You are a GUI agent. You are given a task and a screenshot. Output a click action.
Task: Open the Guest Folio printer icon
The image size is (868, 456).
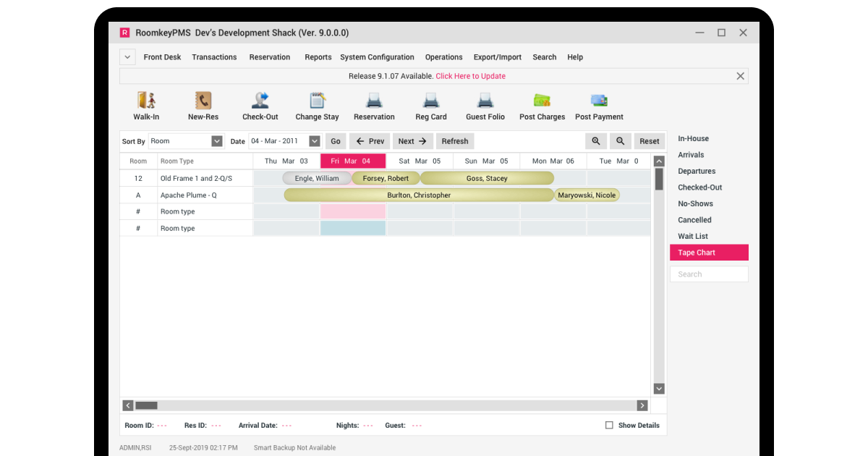coord(485,101)
